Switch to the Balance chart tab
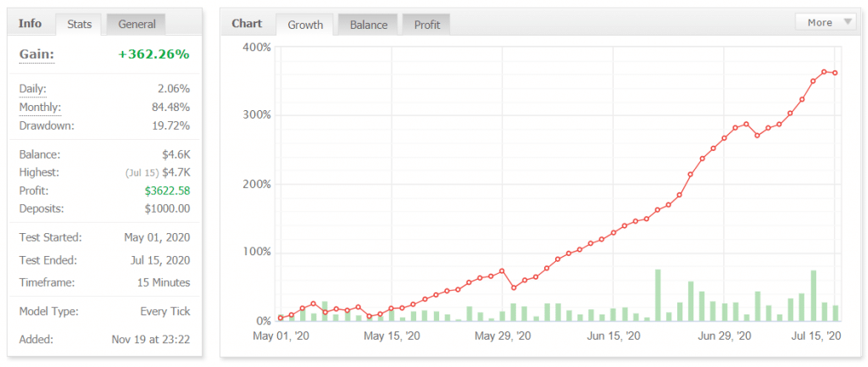The image size is (868, 367). pos(368,25)
